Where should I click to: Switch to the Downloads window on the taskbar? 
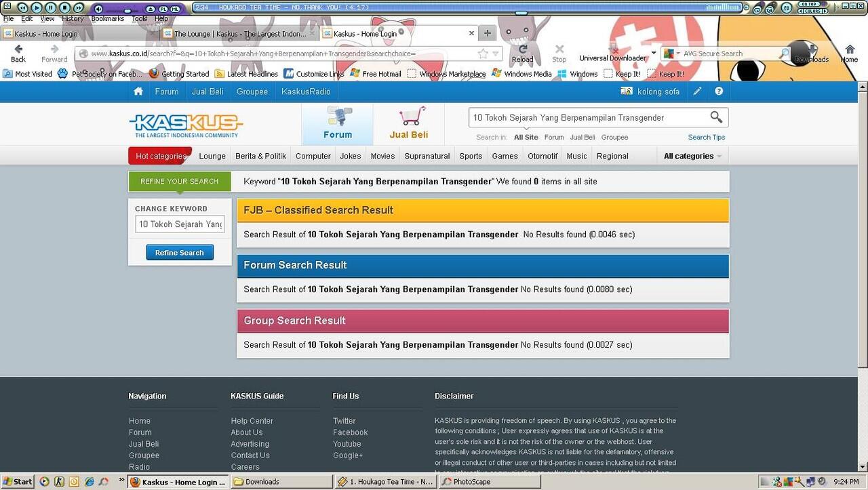click(x=281, y=482)
